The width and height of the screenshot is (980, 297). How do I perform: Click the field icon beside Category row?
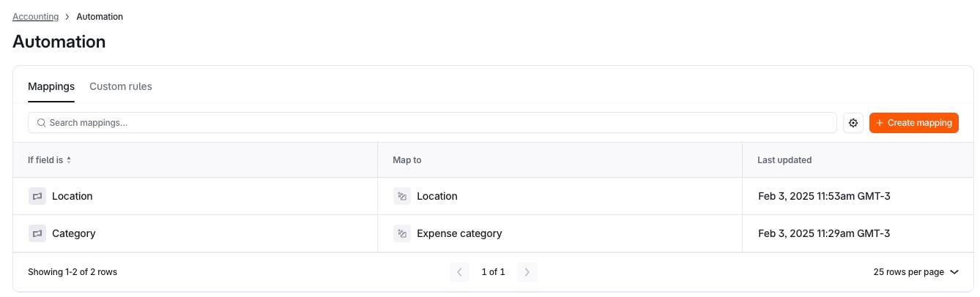tap(37, 233)
